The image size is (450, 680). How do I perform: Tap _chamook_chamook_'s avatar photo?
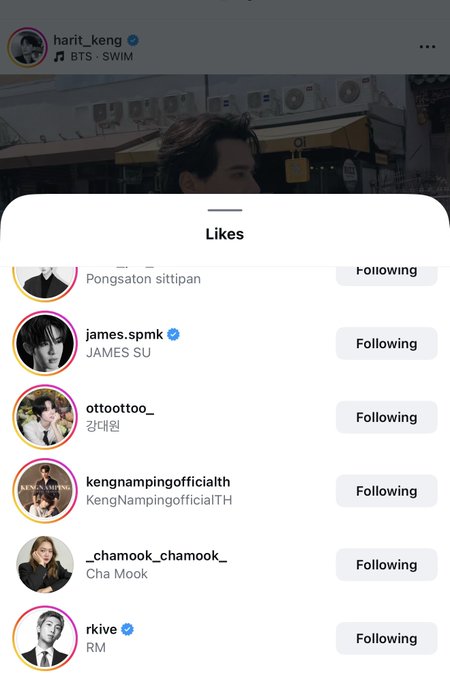click(x=45, y=564)
